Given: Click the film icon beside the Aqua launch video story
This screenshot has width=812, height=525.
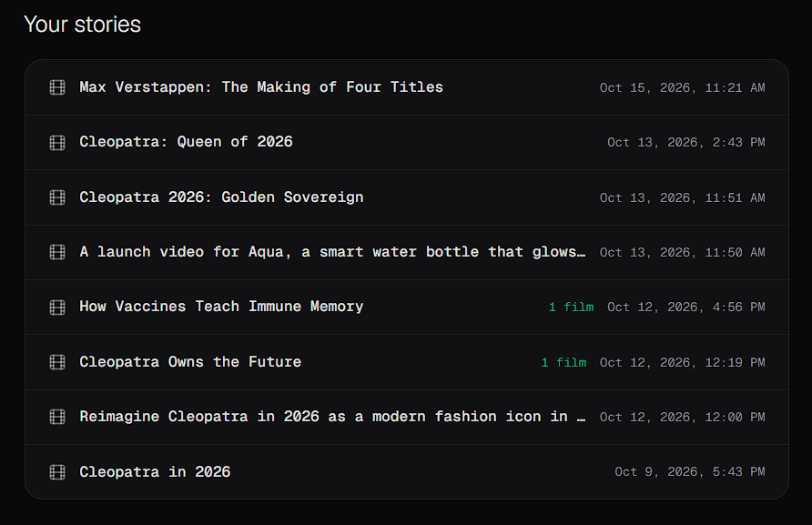Looking at the screenshot, I should point(57,252).
